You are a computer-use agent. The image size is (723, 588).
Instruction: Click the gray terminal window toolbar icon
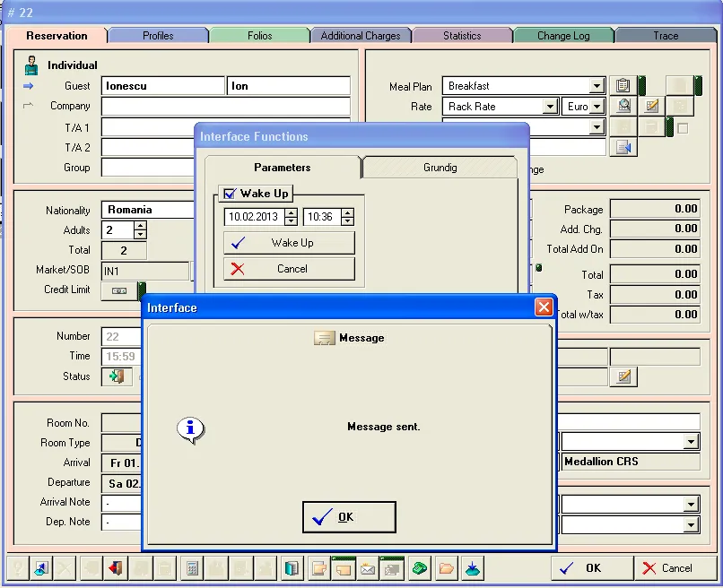392,568
